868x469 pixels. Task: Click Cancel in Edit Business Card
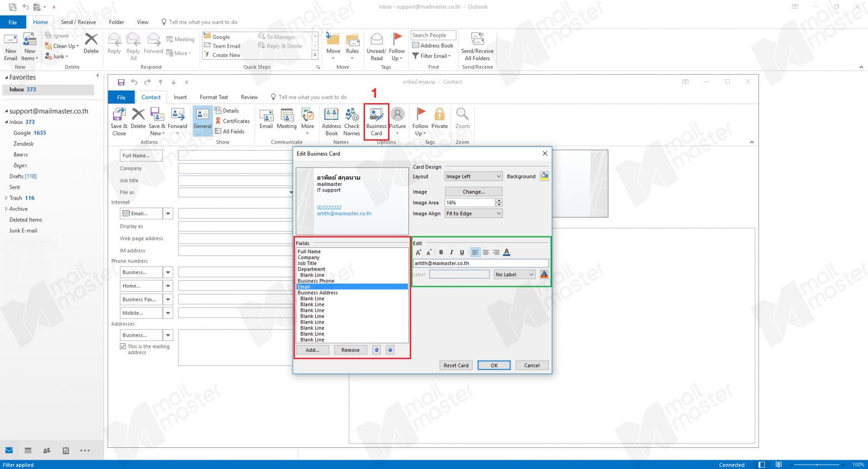532,365
